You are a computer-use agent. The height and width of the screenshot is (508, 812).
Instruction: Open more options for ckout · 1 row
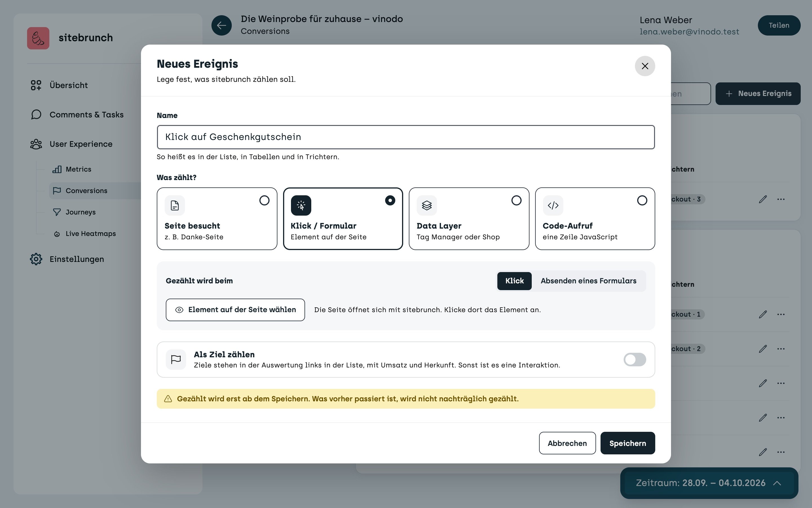(x=781, y=314)
